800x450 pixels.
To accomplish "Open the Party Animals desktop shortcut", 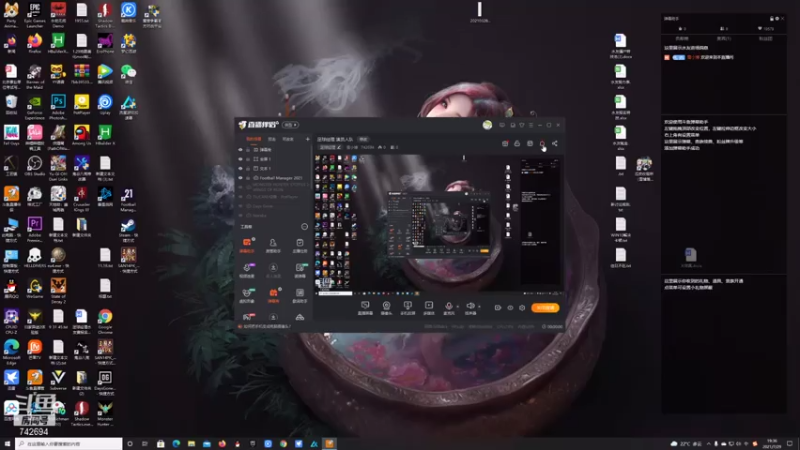I will (11, 15).
